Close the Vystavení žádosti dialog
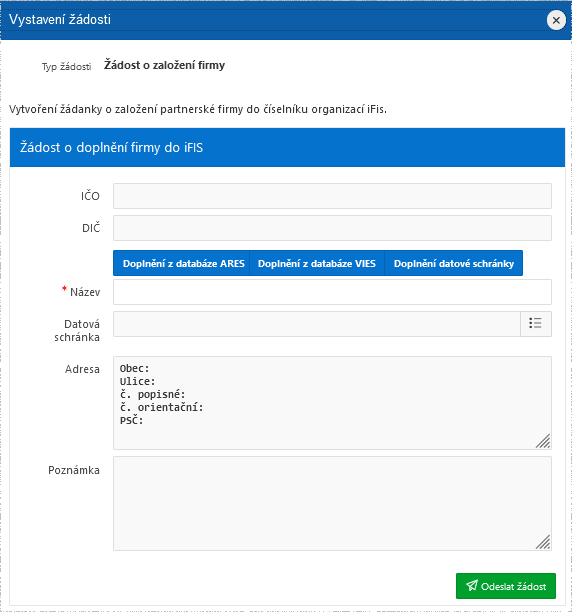Image resolution: width=572 pixels, height=612 pixels. click(556, 20)
